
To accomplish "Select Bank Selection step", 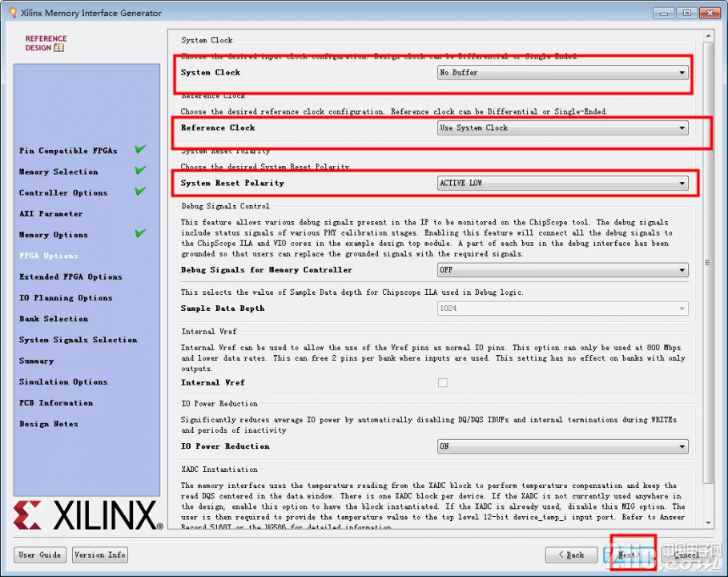I will pos(54,319).
